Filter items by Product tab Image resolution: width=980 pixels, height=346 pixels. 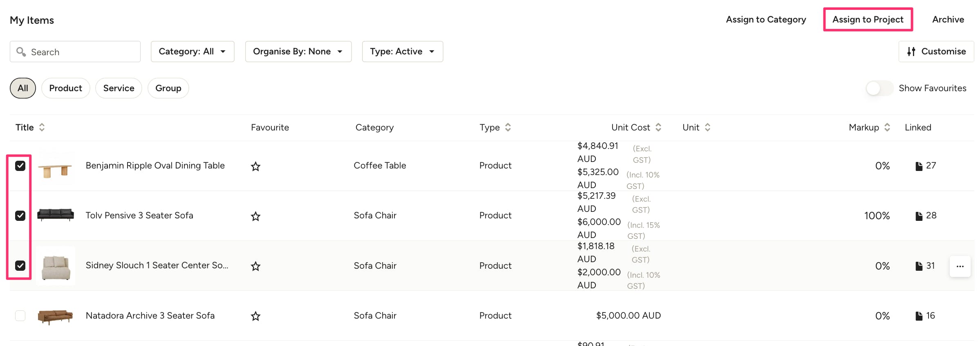pos(65,88)
